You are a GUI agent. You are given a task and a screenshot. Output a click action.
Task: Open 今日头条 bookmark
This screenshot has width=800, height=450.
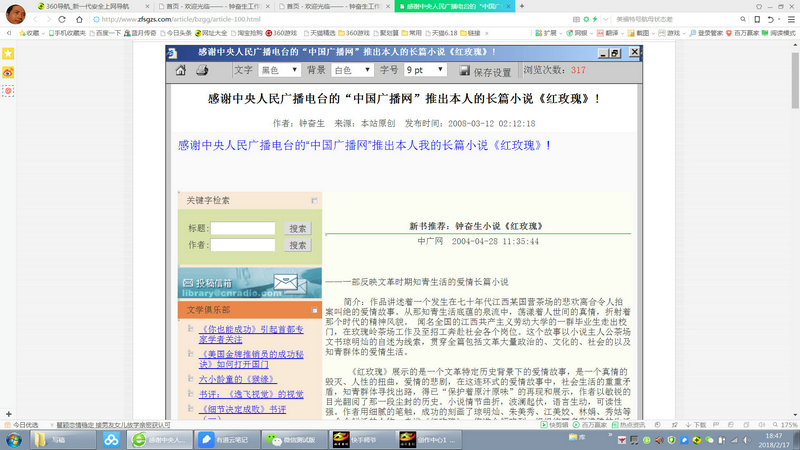(176, 33)
